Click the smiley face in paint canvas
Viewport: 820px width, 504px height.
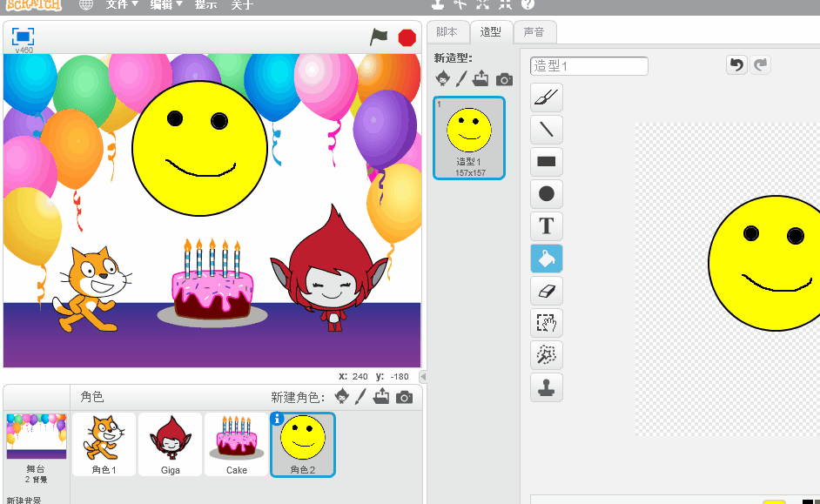click(766, 264)
